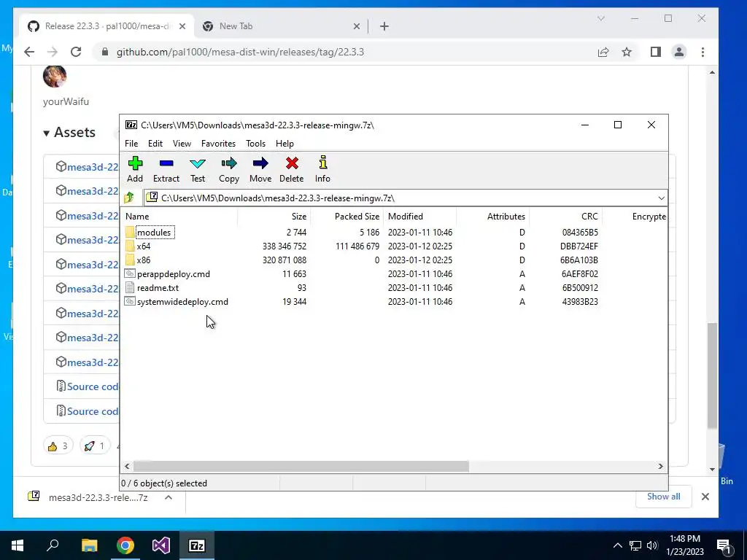Open a new Chrome tab

pos(384,26)
